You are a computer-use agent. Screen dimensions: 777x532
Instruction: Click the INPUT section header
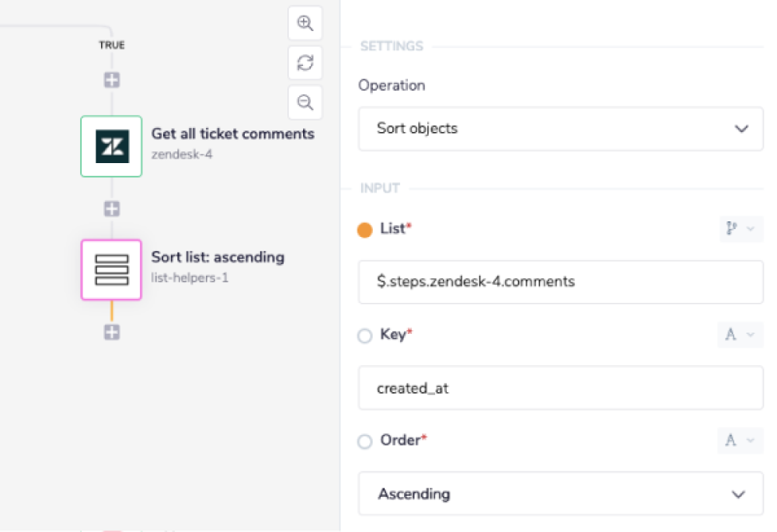[379, 187]
